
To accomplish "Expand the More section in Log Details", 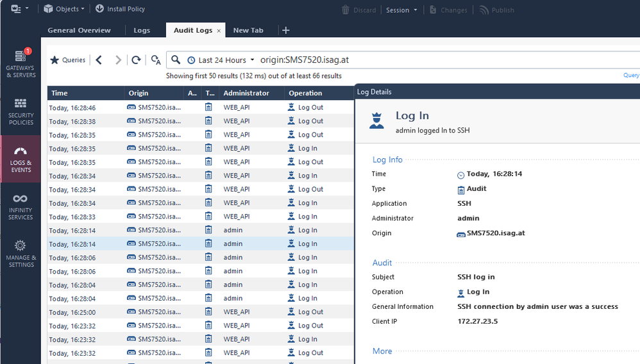I will [382, 351].
